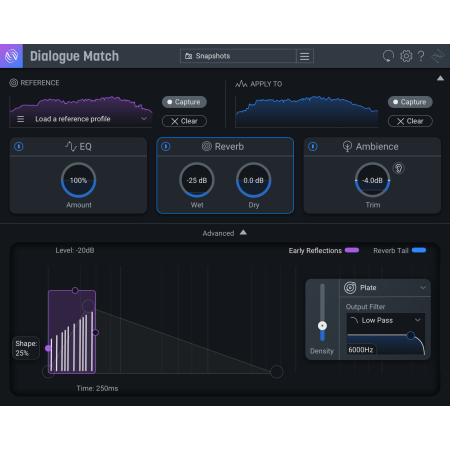Clear the Reference profile
The image size is (450, 450).
pos(184,121)
